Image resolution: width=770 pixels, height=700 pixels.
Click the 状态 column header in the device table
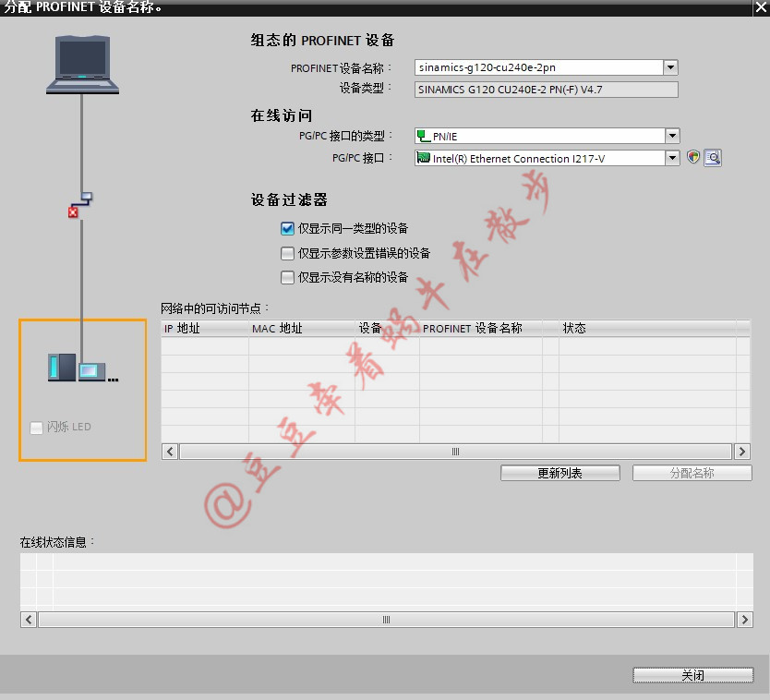[575, 327]
